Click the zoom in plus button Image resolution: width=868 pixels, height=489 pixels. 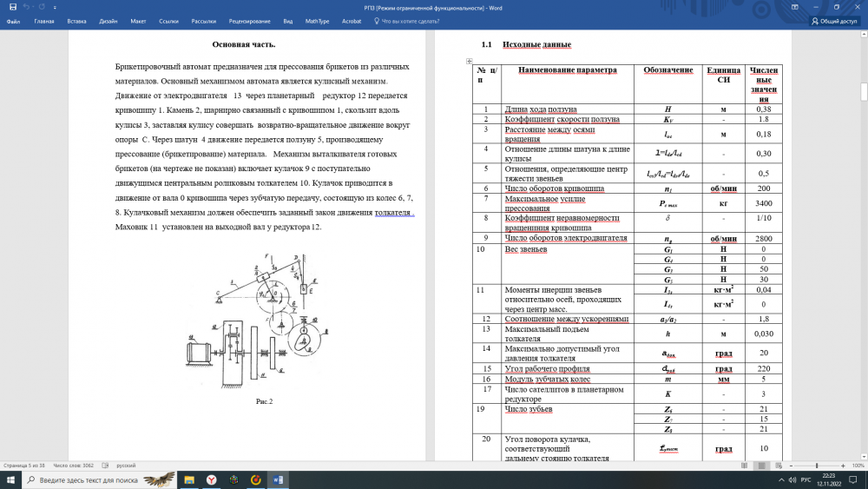(x=841, y=466)
